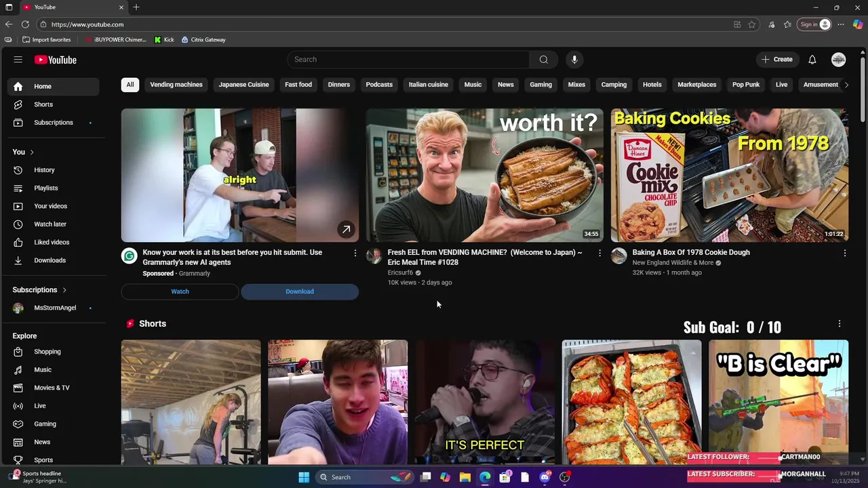
Task: Open Ericsurf6 channel link
Action: point(400,272)
